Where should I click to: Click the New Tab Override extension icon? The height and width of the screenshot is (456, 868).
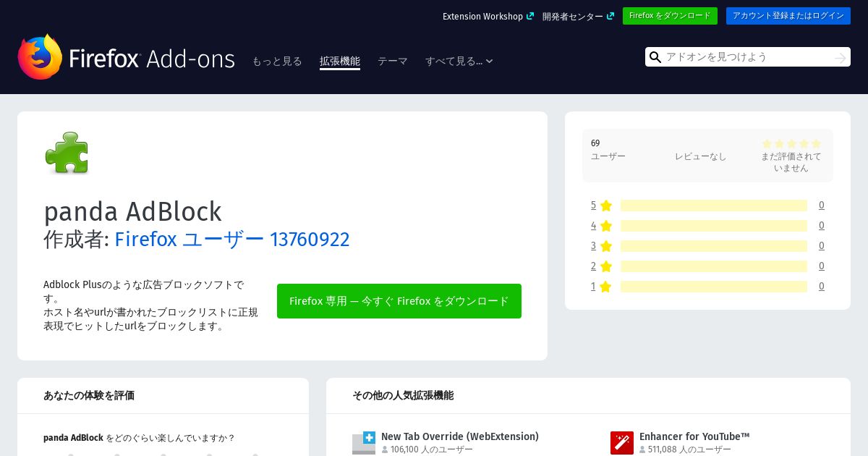click(x=364, y=443)
